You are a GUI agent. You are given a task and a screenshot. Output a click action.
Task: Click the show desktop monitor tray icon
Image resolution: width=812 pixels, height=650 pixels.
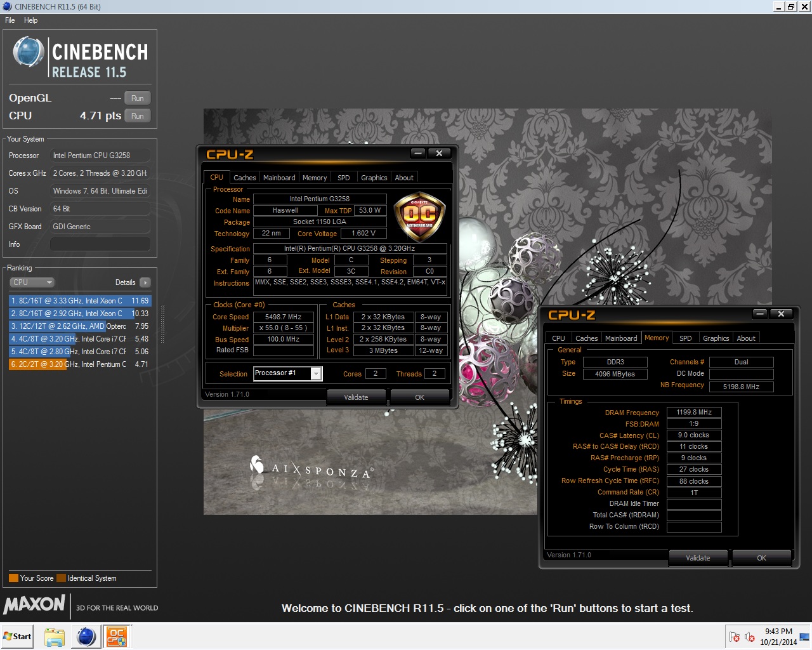pyautogui.click(x=804, y=637)
